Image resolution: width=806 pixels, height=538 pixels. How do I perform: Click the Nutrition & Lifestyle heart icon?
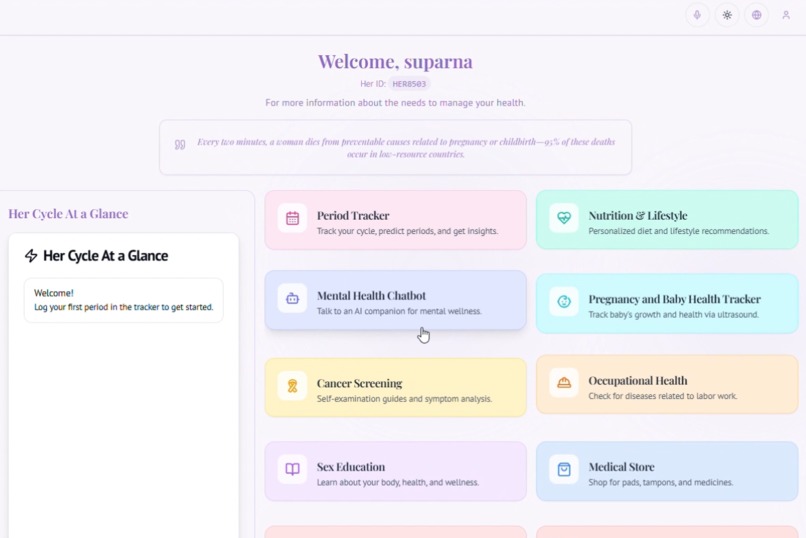[564, 218]
